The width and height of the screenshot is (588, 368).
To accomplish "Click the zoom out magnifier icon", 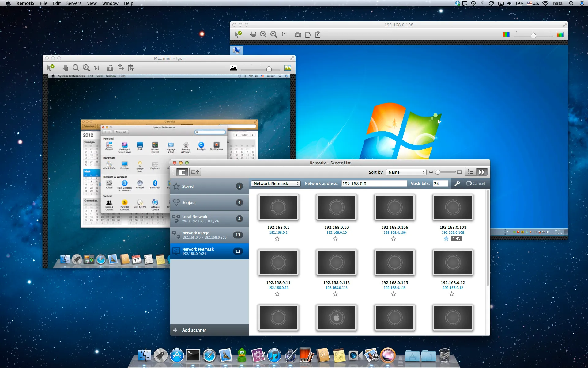I will point(263,34).
